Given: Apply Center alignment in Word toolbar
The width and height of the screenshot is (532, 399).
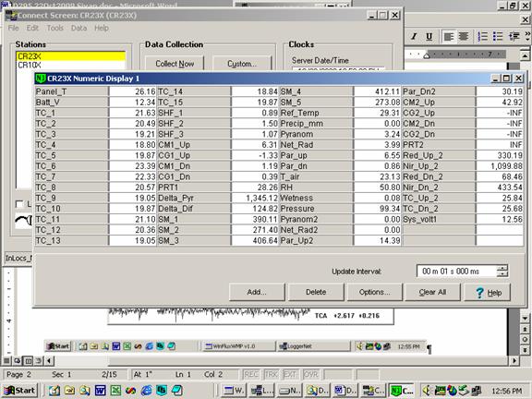Looking at the screenshot, I should click(464, 36).
